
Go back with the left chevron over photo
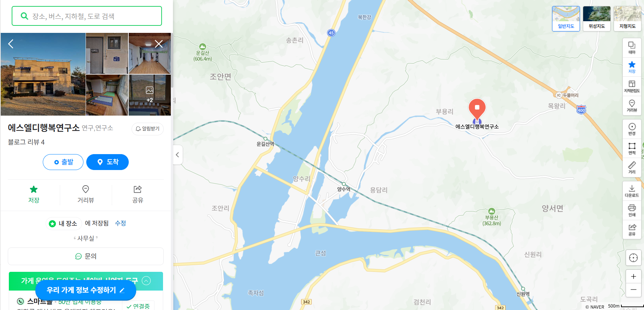click(x=11, y=44)
